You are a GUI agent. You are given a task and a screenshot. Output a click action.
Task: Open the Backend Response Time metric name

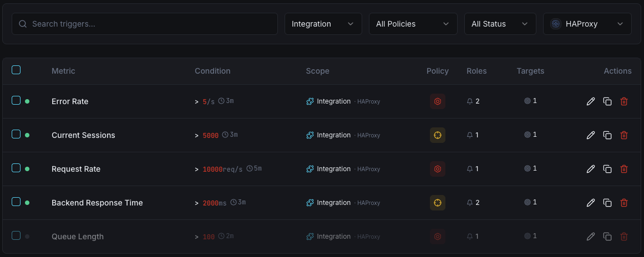pyautogui.click(x=97, y=203)
